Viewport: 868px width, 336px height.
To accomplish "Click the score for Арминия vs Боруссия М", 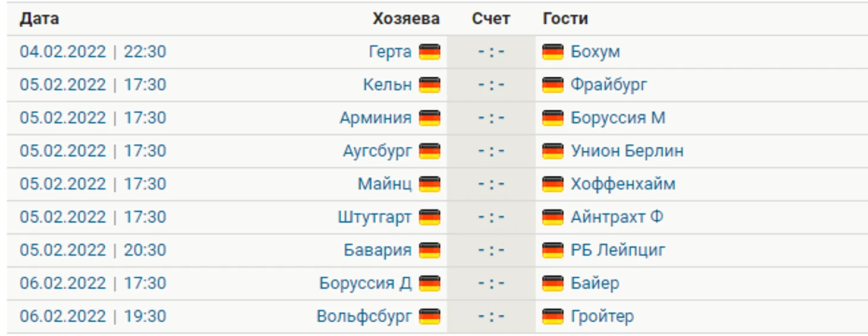I will click(x=491, y=118).
